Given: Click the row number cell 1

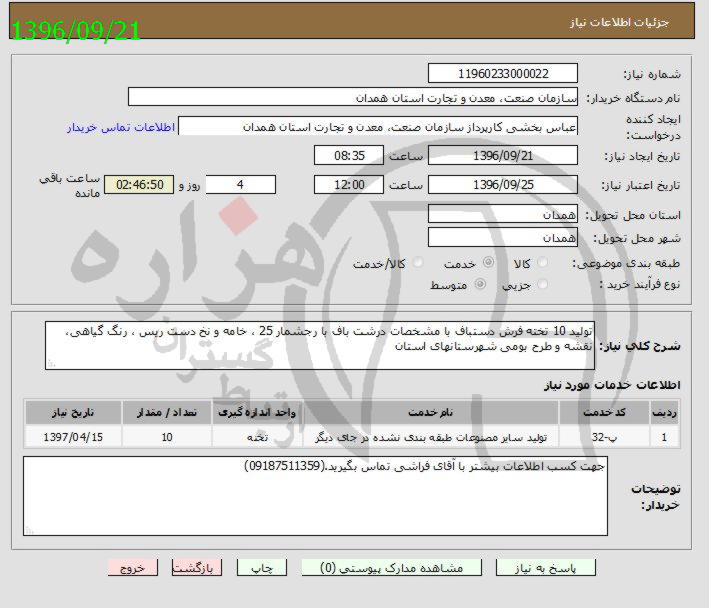Looking at the screenshot, I should [x=664, y=437].
